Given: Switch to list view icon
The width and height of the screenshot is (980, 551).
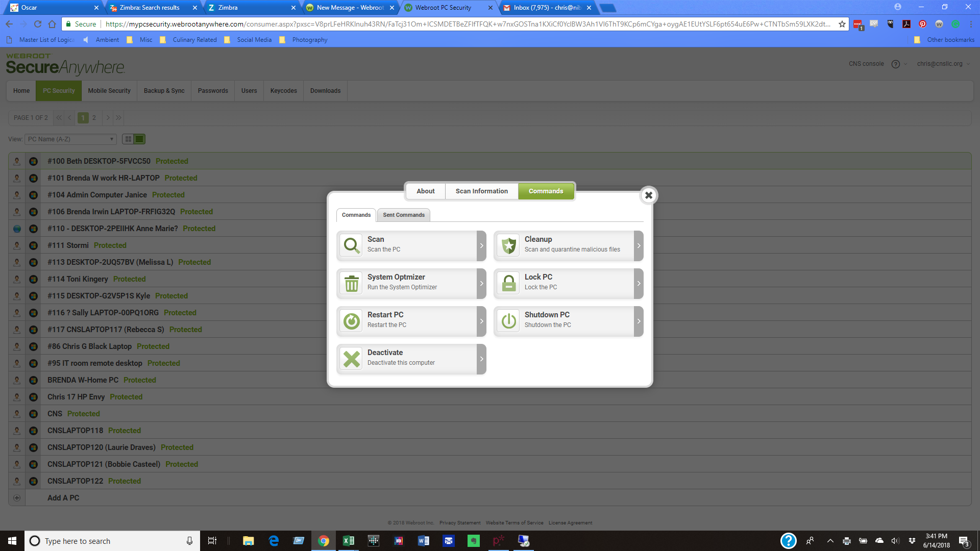Looking at the screenshot, I should (x=139, y=139).
